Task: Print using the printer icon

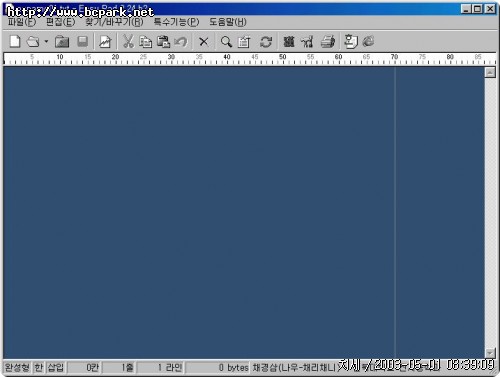Action: click(328, 42)
